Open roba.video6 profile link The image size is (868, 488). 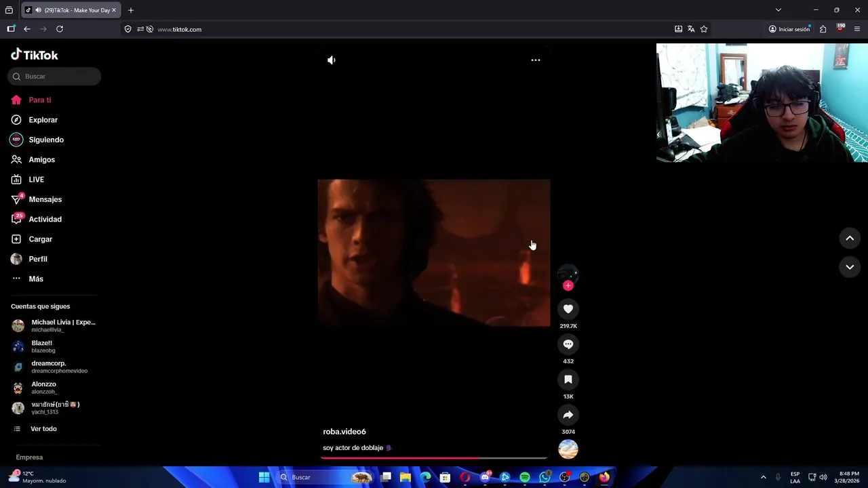point(344,432)
